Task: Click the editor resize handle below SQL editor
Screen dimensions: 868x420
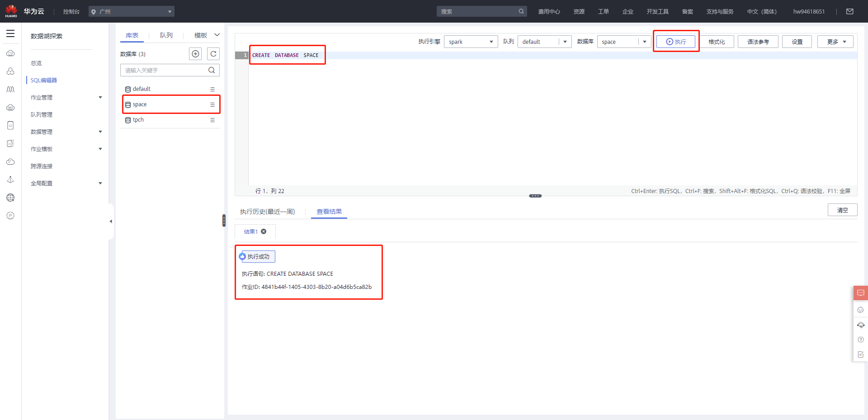Action: (x=535, y=196)
